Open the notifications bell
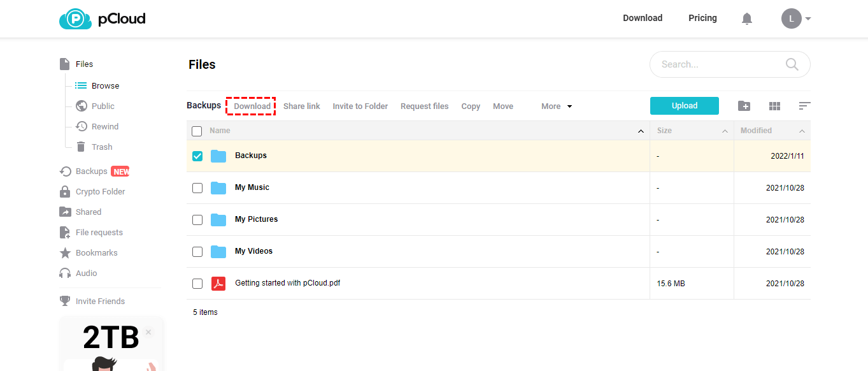868x371 pixels. click(x=747, y=19)
